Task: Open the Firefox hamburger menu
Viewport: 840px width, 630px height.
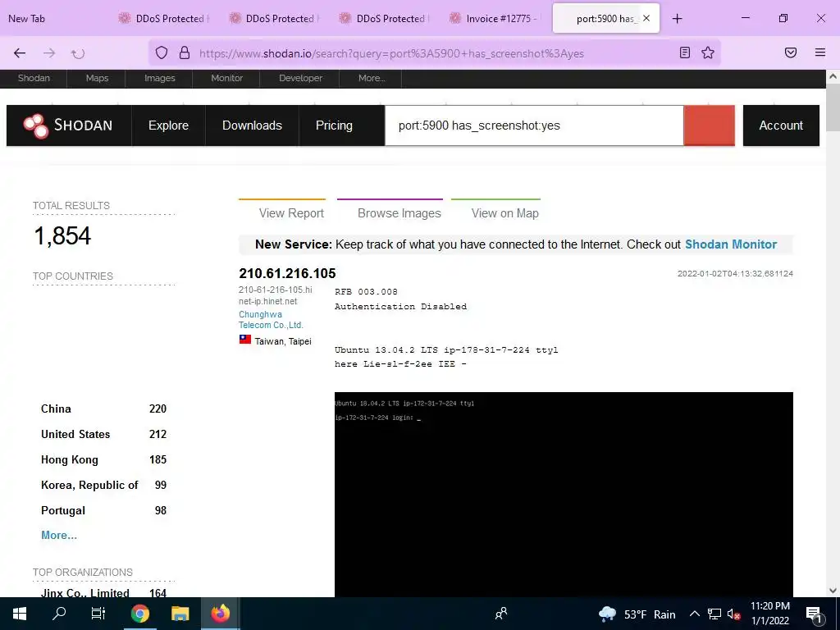Action: pyautogui.click(x=820, y=52)
